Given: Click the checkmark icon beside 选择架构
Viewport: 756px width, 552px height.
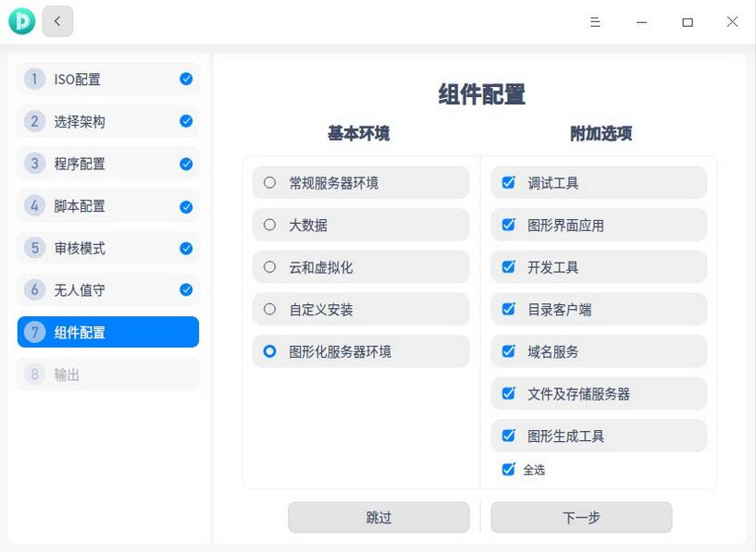Looking at the screenshot, I should [x=184, y=121].
